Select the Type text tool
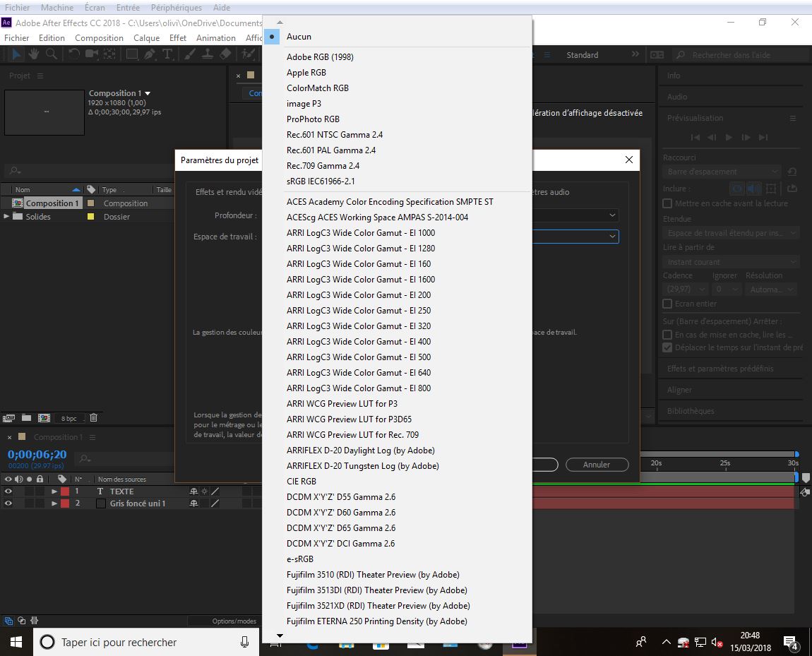Viewport: 812px width, 656px height. [x=167, y=54]
